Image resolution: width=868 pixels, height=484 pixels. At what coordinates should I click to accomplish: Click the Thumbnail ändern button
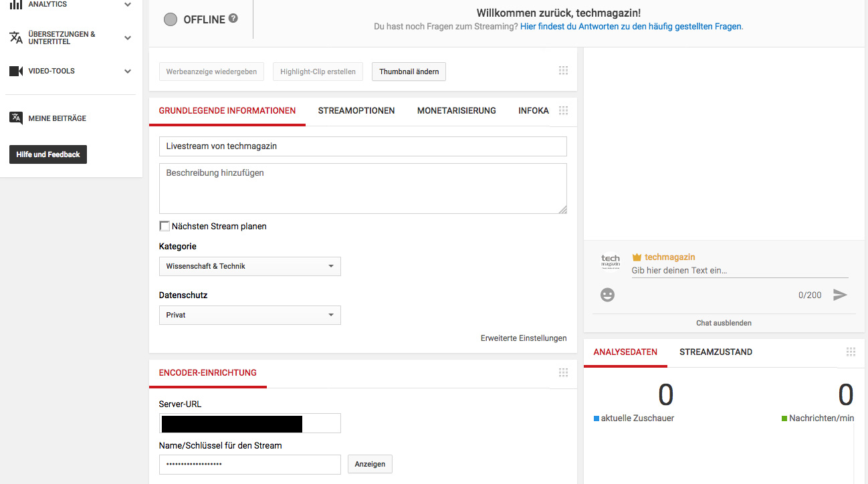pos(409,72)
